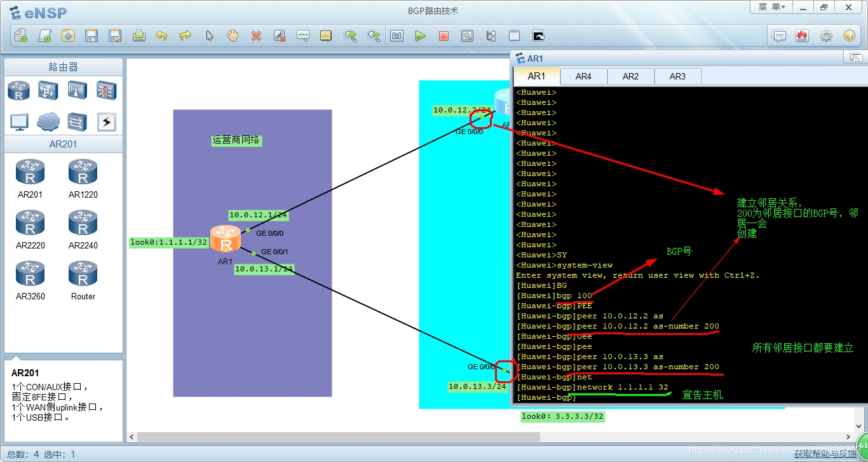Screen dimensions: 868x462
Task: Open 获取帮助与反馈 link in status bar
Action: (x=825, y=454)
